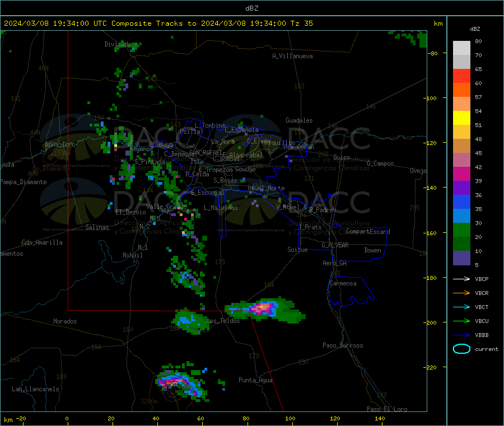
Task: Click the Soitue map label
Action: [x=297, y=250]
